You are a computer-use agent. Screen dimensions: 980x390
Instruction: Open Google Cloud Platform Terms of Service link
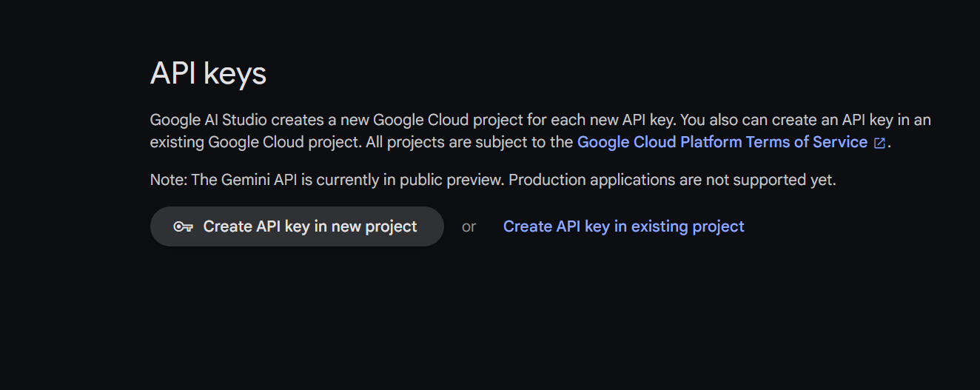click(x=722, y=142)
